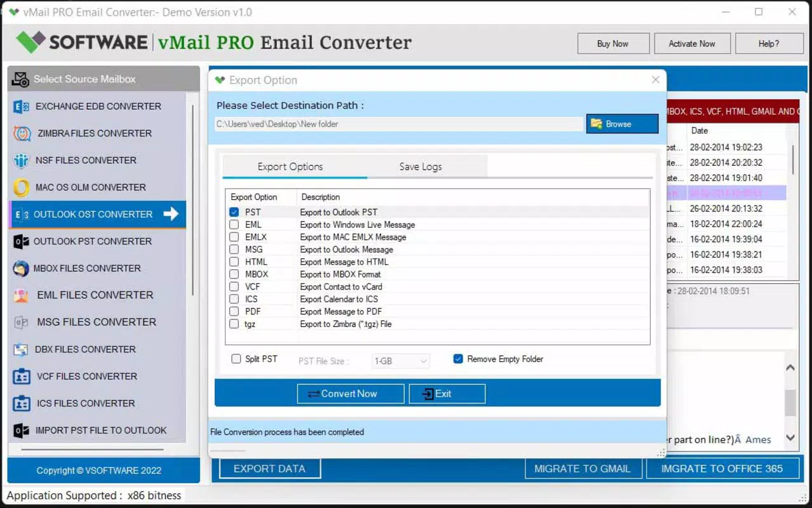Image resolution: width=812 pixels, height=508 pixels.
Task: Click 'Export to Zimbra (*.tgz) File' description
Action: coord(346,324)
